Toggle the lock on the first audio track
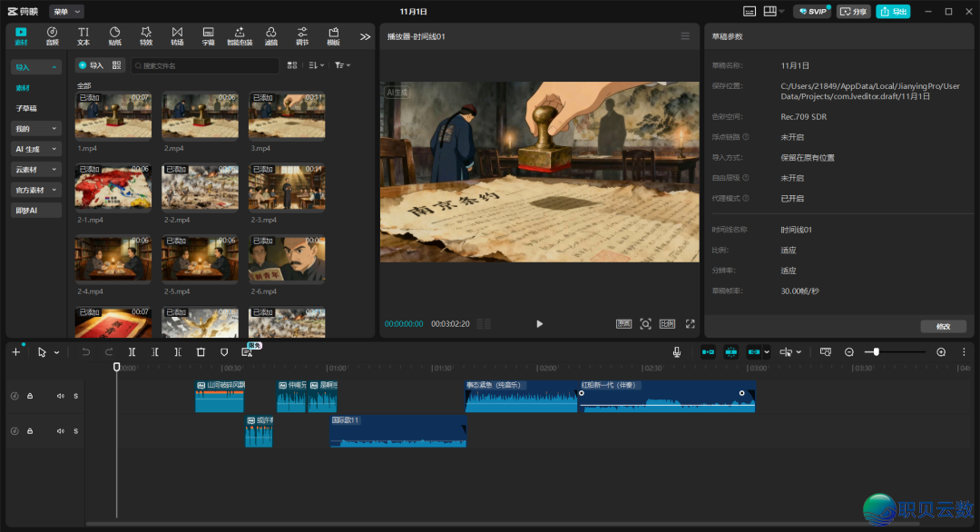 [x=30, y=396]
